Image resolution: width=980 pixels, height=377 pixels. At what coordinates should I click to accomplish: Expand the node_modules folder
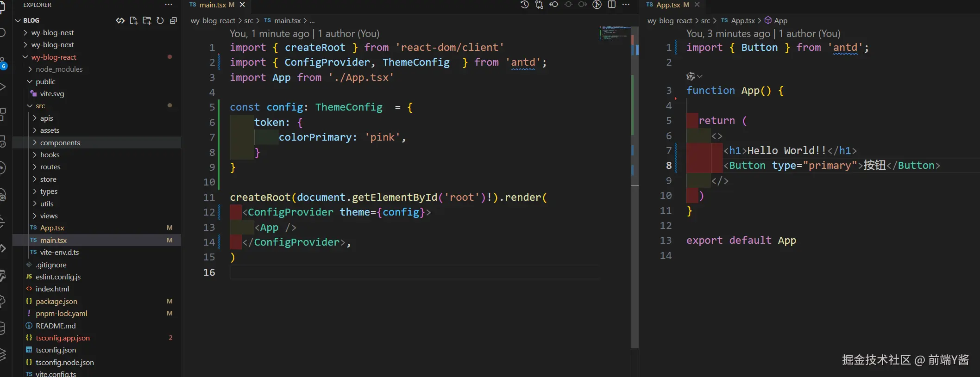30,69
